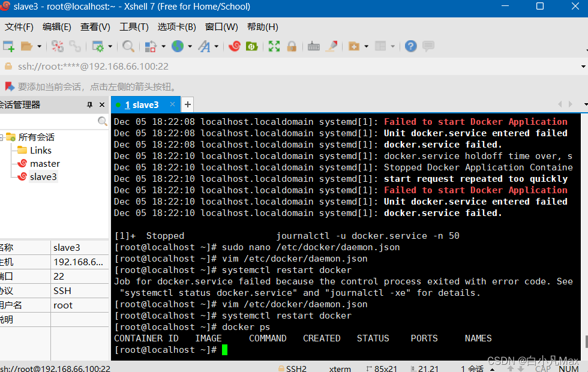
Task: Click the bookmark flag add-session icon
Action: point(10,87)
